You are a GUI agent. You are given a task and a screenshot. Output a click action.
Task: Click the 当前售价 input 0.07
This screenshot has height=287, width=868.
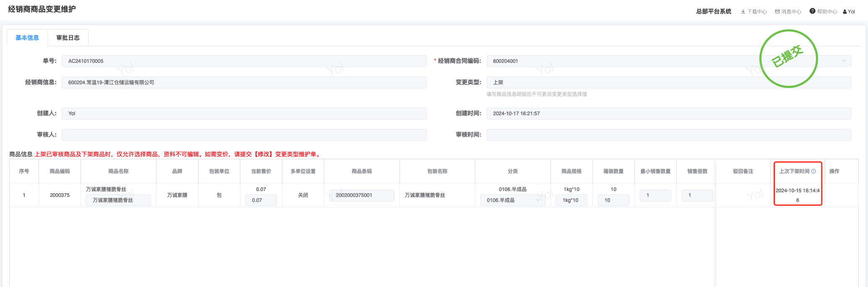pyautogui.click(x=261, y=200)
